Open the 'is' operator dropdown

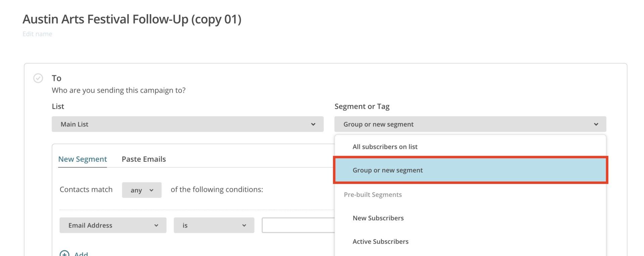(214, 225)
